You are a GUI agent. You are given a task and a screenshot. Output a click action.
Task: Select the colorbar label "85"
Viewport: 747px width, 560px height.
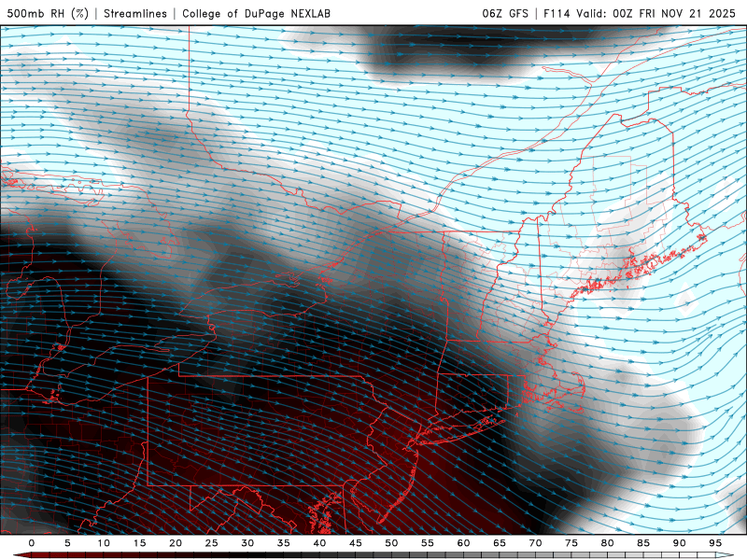pyautogui.click(x=643, y=543)
